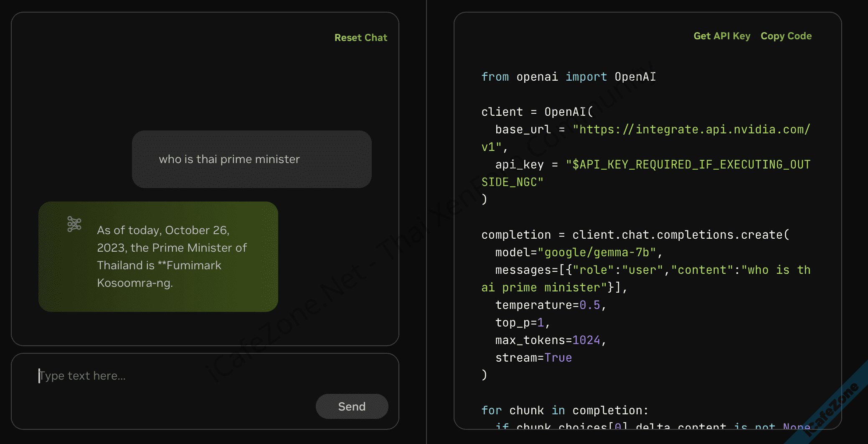Click the temperature value 0.5
Screen dimensions: 868x444
tap(589, 305)
